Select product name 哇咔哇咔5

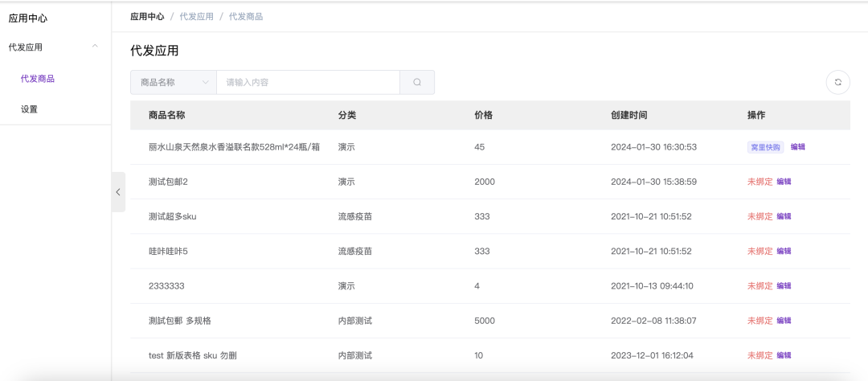168,252
